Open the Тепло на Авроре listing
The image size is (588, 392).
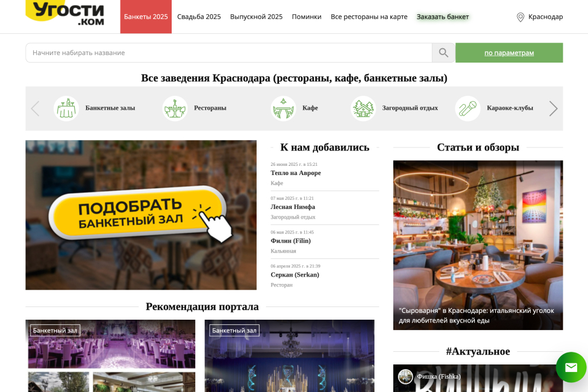click(x=296, y=173)
